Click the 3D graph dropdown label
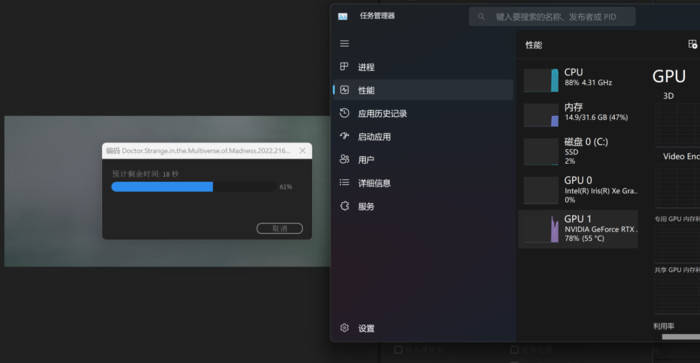This screenshot has width=700, height=363. click(x=668, y=96)
